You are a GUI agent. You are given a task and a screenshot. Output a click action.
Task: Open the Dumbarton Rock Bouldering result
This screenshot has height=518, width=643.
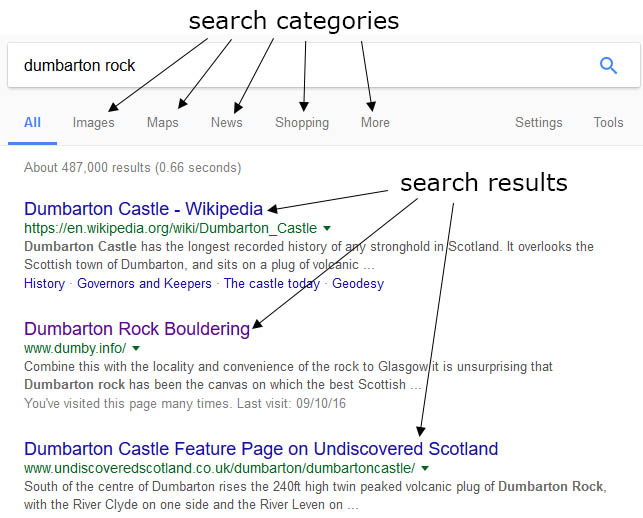tap(136, 329)
